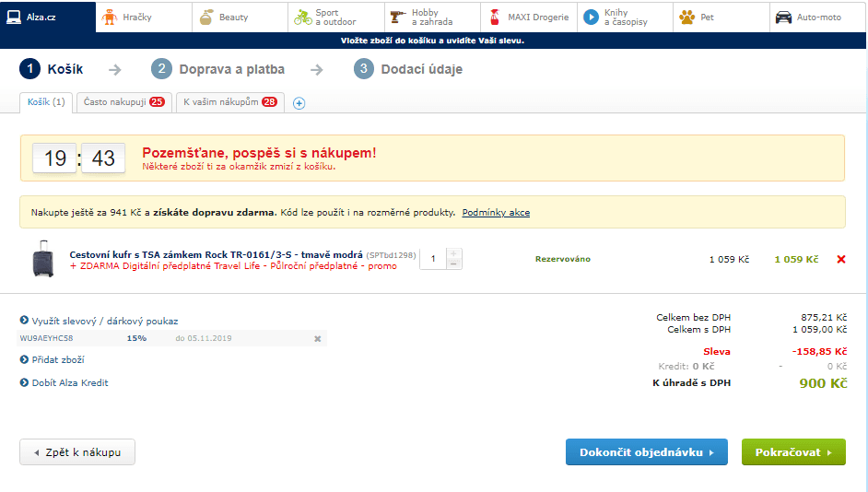This screenshot has width=868, height=492.
Task: Open the Hračky robot icon category
Action: tap(111, 17)
